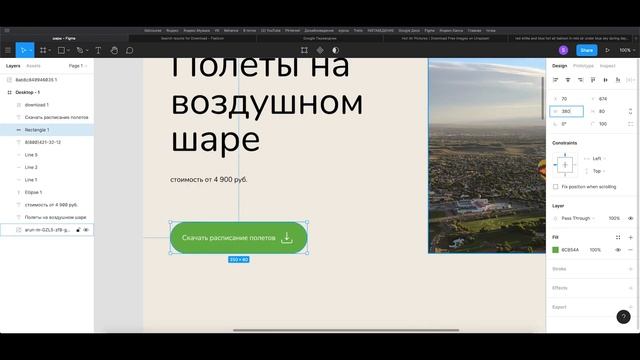Screen dimensions: 640x360
Task: Select the Ellipse 1 layer
Action: click(x=47, y=192)
